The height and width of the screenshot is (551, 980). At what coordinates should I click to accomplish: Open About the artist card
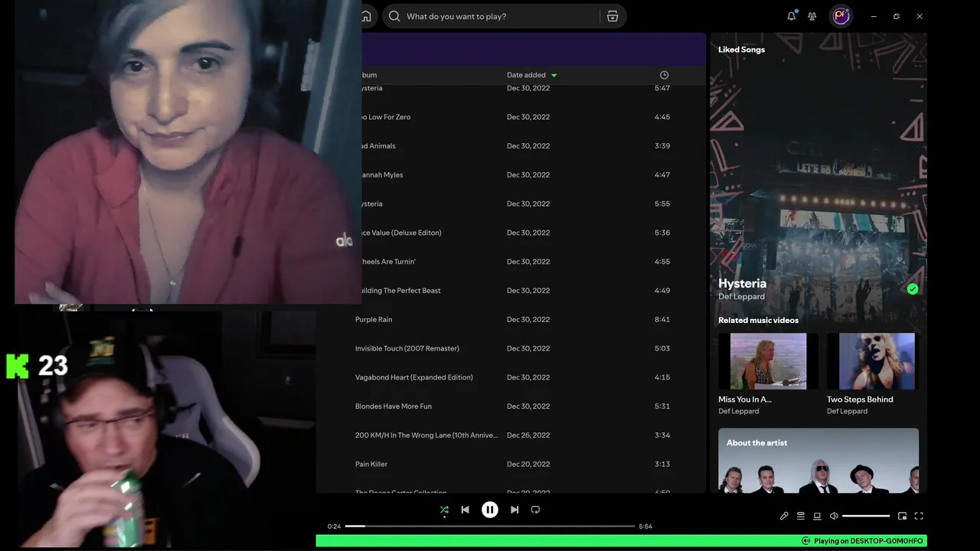point(818,460)
